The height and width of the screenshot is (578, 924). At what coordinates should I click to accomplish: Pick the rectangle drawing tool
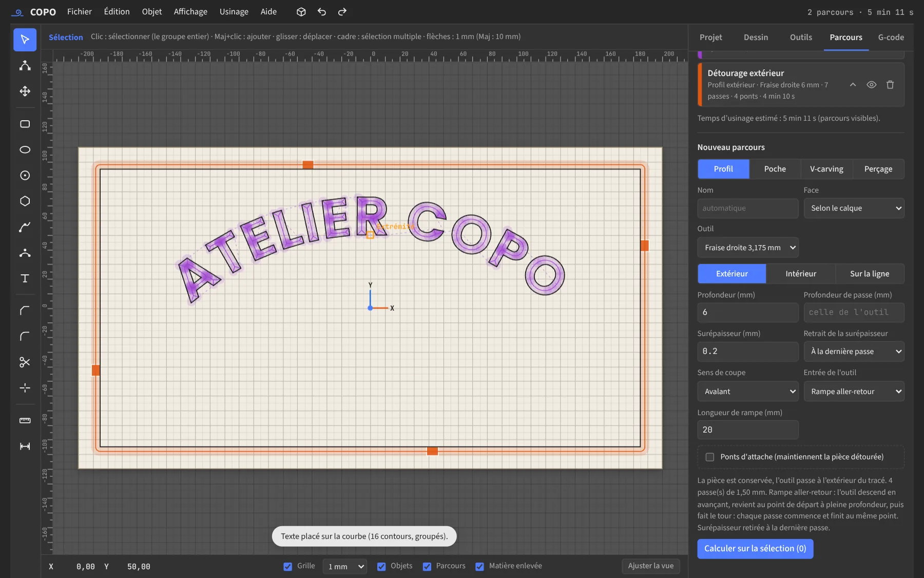pyautogui.click(x=25, y=124)
